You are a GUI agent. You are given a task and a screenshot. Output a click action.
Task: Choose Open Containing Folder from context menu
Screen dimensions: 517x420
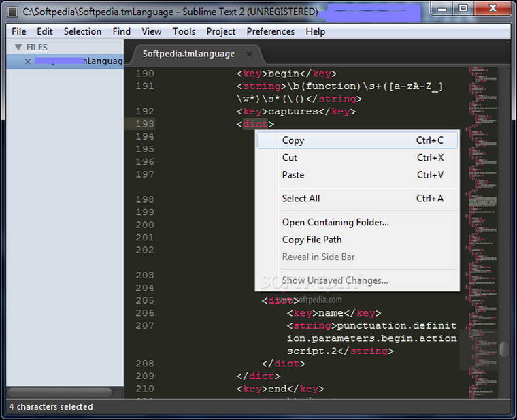pos(357,223)
